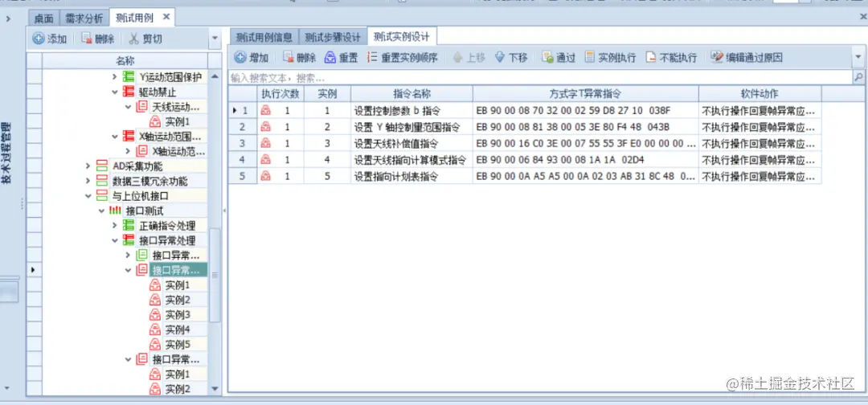Mark instance as 通过

[x=559, y=58]
